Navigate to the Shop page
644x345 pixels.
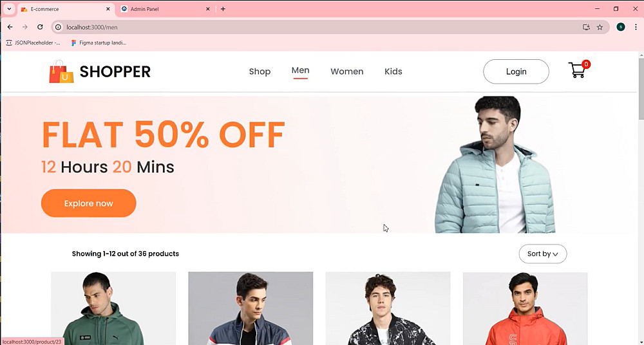[260, 71]
